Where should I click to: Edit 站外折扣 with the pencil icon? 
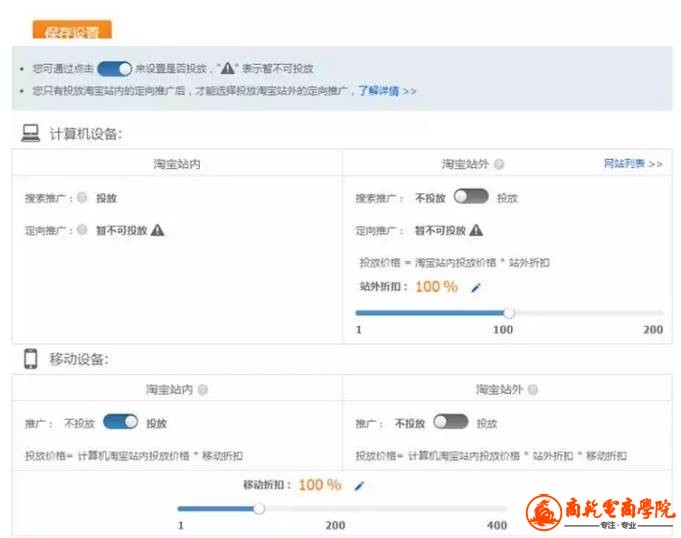pyautogui.click(x=476, y=287)
